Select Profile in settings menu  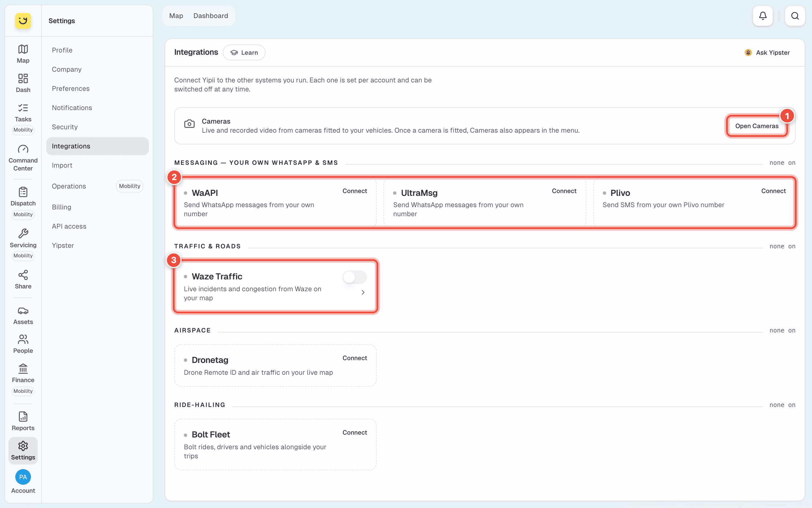[97, 50]
